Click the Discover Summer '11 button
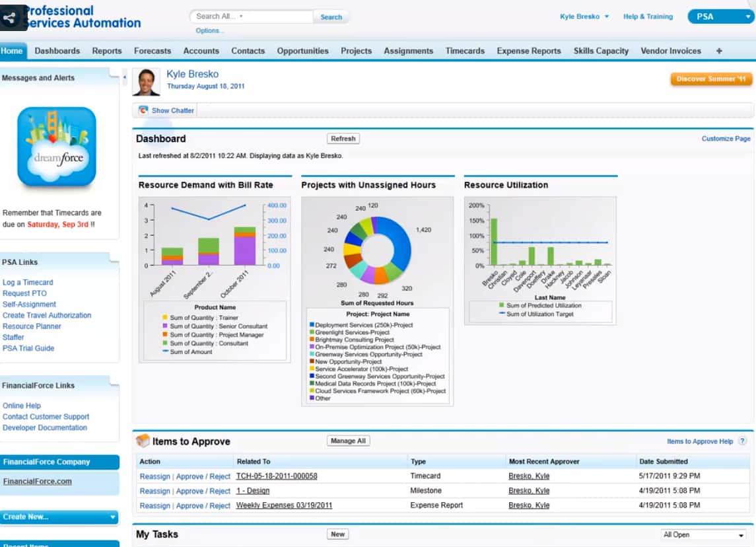Screen dimensions: 756x547 point(711,79)
